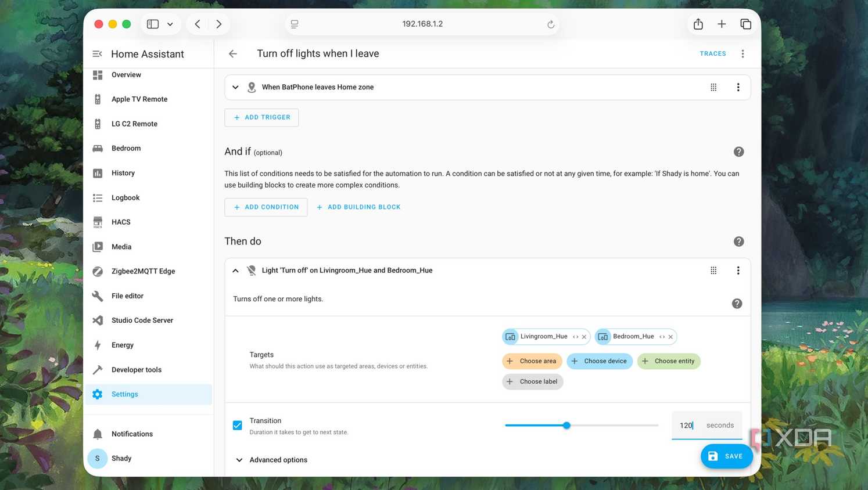Click Add Building Block

pyautogui.click(x=358, y=207)
